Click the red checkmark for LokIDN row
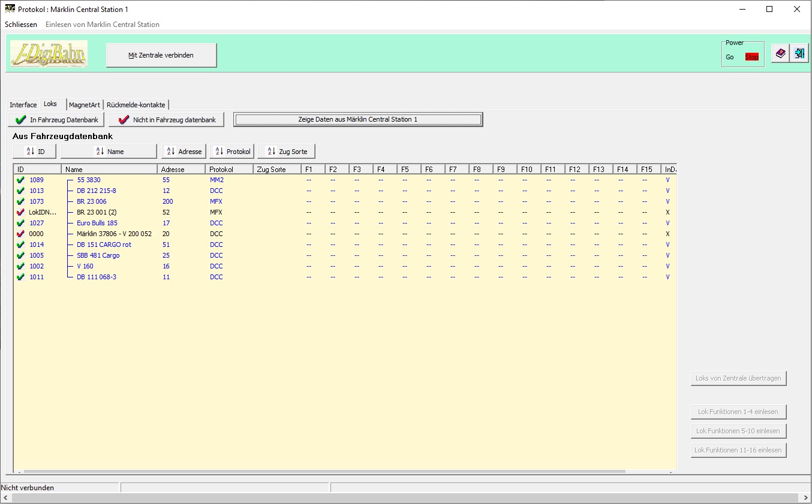This screenshot has width=812, height=504. 21,212
